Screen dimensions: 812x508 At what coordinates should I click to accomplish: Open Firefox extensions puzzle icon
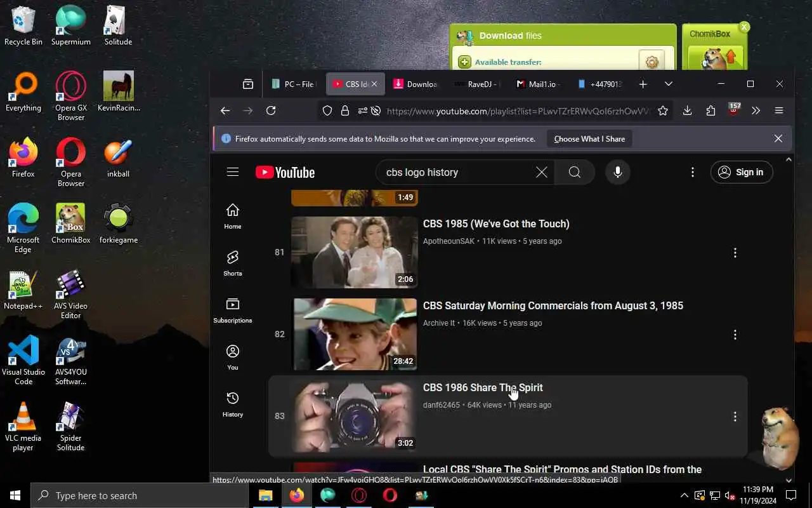pyautogui.click(x=710, y=110)
